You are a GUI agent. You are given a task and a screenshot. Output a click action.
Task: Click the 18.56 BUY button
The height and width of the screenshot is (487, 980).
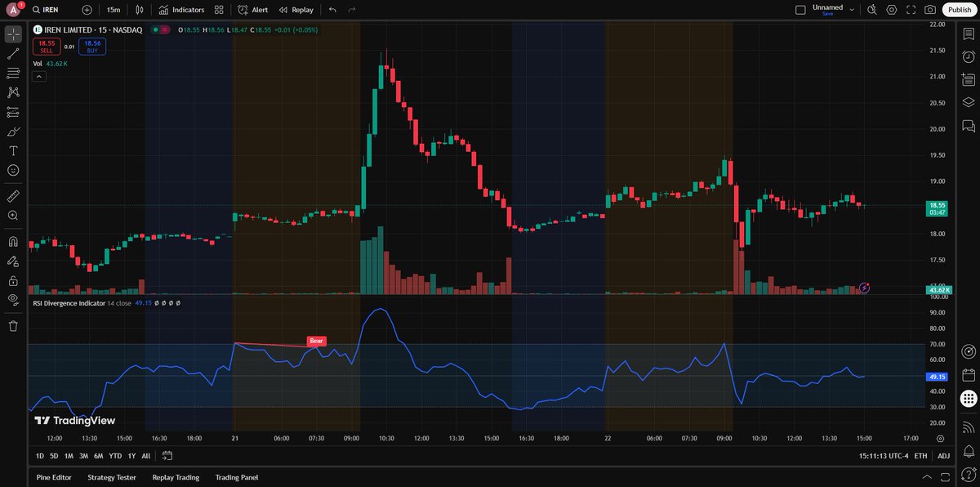(91, 47)
